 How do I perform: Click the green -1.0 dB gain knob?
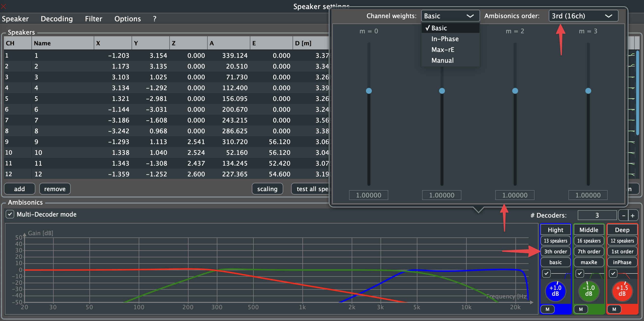[589, 291]
